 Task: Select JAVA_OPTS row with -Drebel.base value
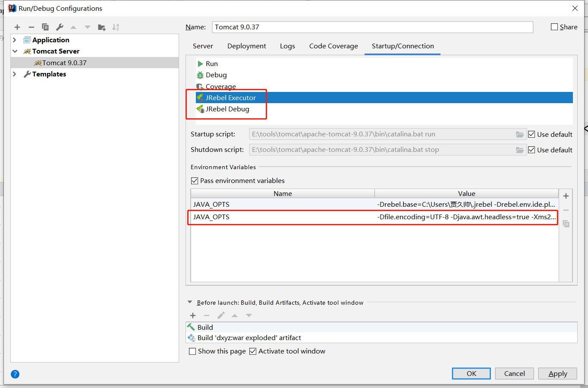pos(374,205)
